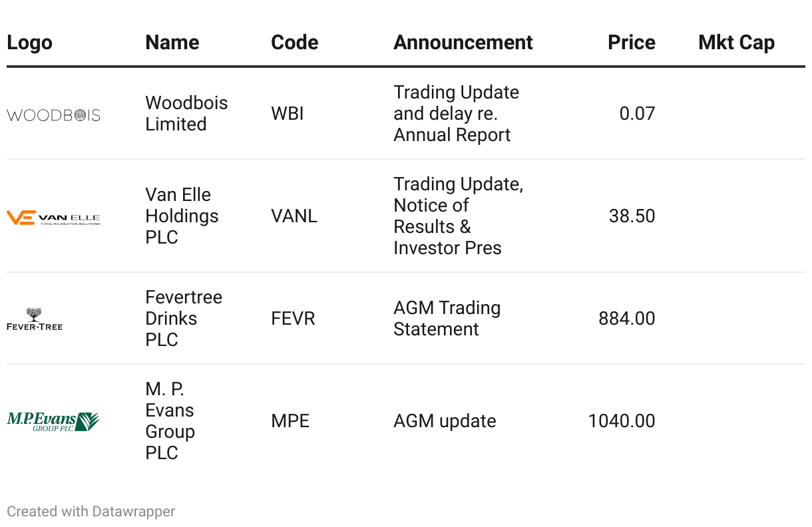Image resolution: width=812 pixels, height=527 pixels.
Task: Open the Created with Datawrapper link
Action: pos(91,512)
